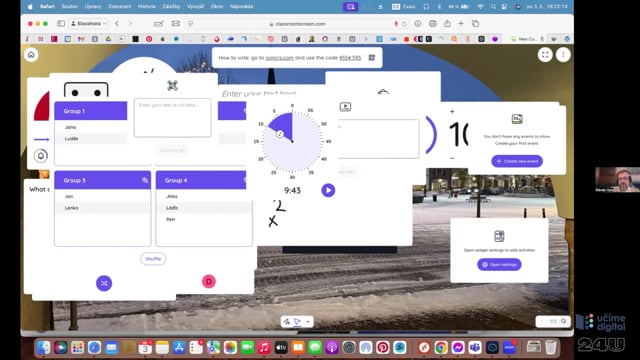Viewport: 640px width, 360px height.
Task: Click the activities widget icon
Action: [499, 236]
